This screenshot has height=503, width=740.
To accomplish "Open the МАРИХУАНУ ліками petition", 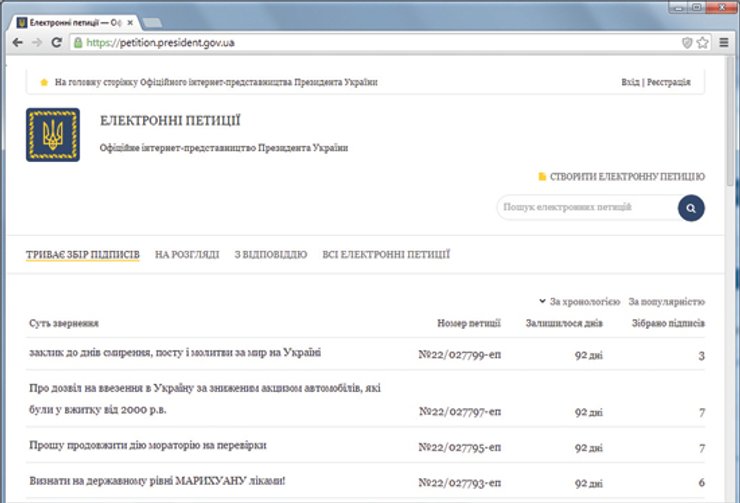I will coord(158,481).
